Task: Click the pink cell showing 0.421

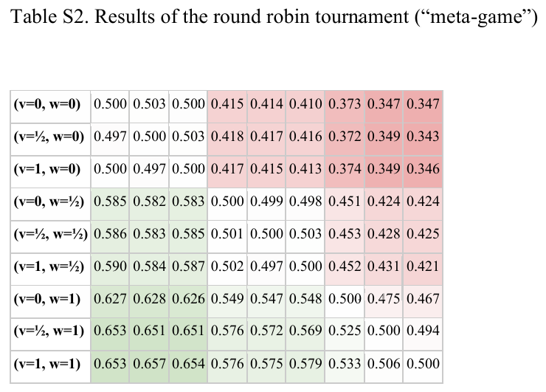Action: [423, 267]
